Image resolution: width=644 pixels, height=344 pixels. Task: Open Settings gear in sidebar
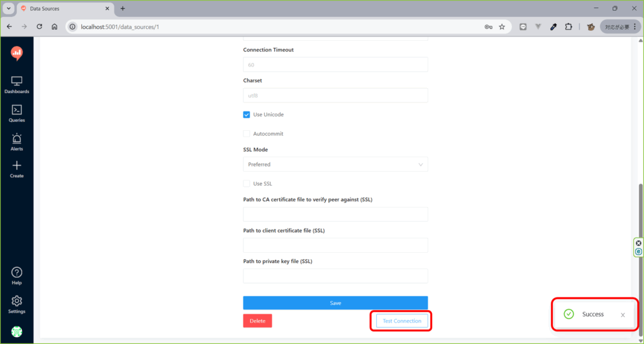pos(17,304)
